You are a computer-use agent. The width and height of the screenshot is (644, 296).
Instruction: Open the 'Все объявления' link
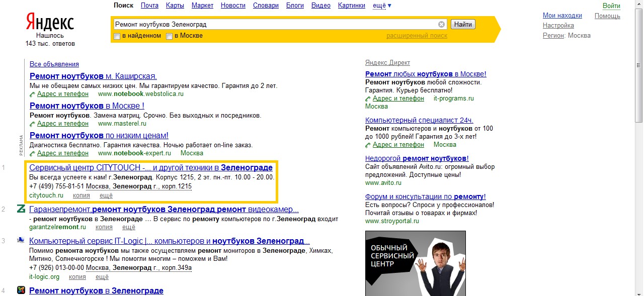tap(54, 64)
